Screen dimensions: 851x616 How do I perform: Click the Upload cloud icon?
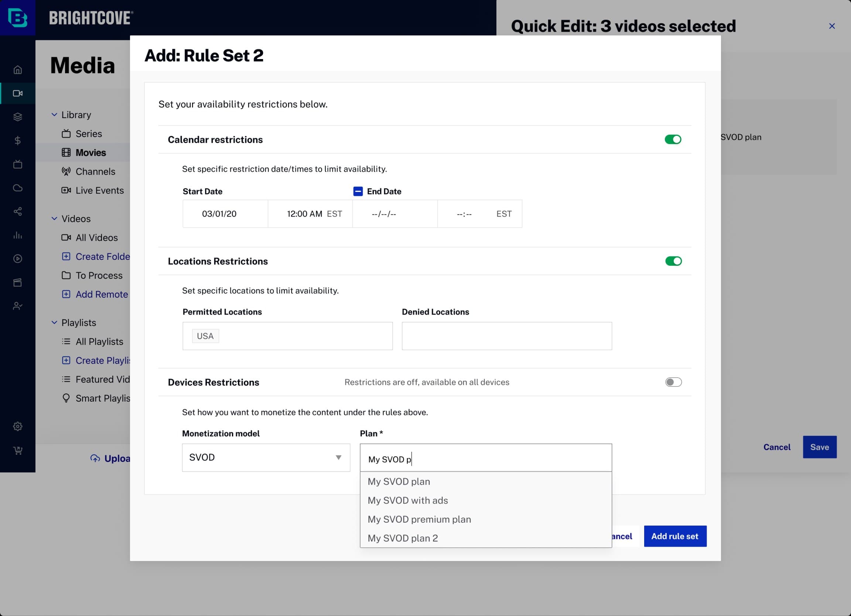coord(95,458)
